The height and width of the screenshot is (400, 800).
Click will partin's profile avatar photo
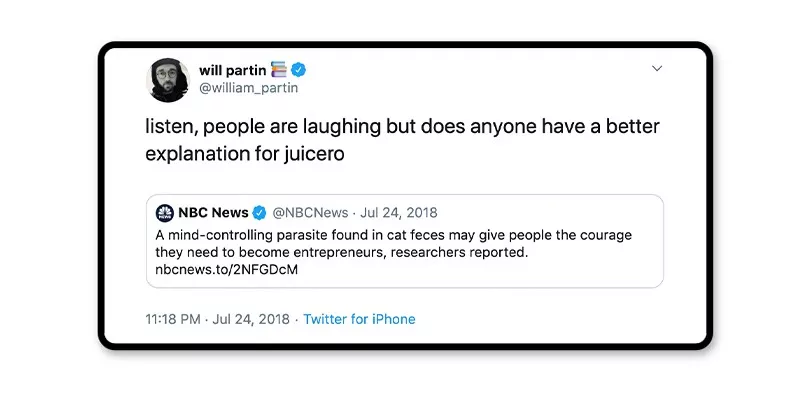[x=170, y=79]
